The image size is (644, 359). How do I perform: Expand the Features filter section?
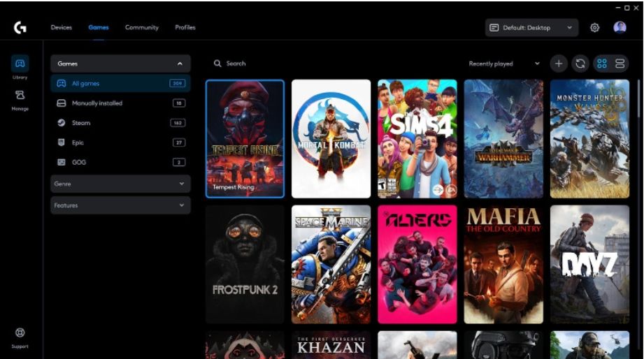pos(120,205)
